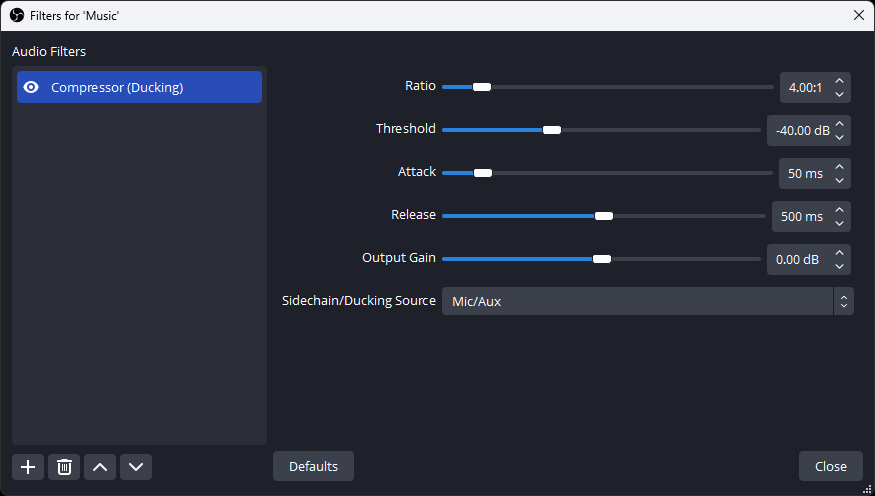Increase Output Gain with the up arrow

(840, 253)
